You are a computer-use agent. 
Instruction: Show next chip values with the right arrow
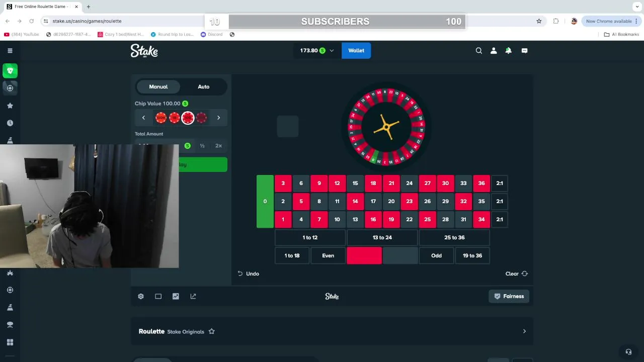[218, 118]
